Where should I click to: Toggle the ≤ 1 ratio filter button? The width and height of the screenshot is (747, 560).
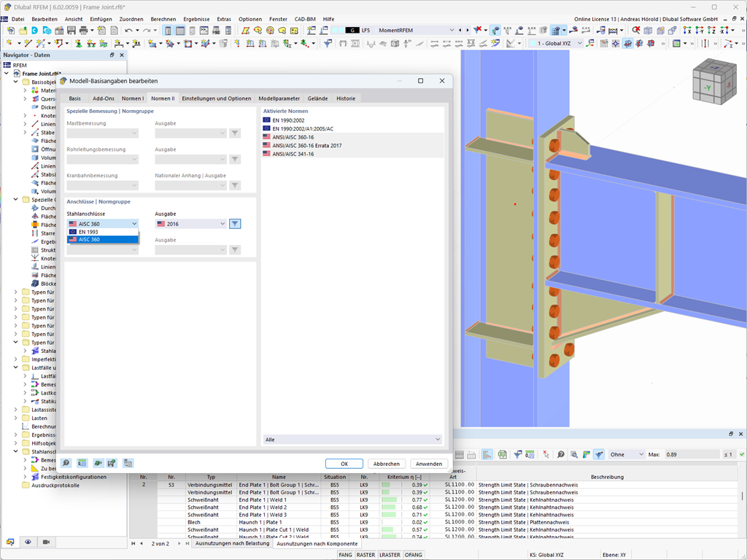point(729,454)
